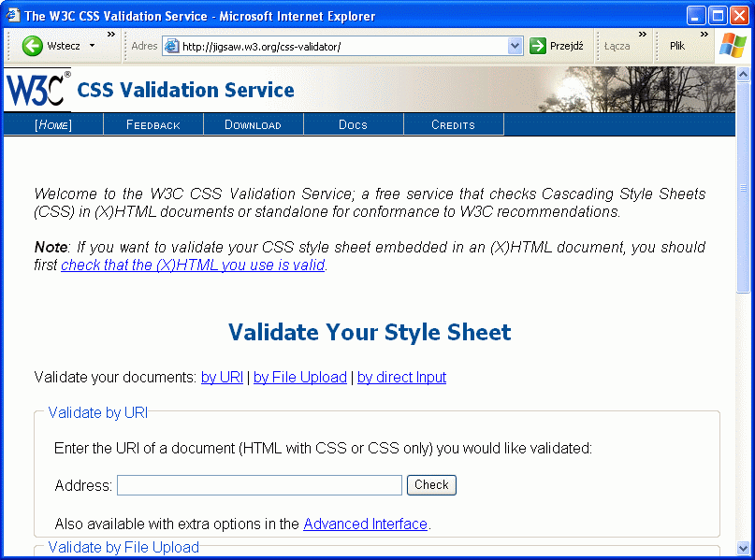Open the address bar dropdown arrow

pos(515,46)
